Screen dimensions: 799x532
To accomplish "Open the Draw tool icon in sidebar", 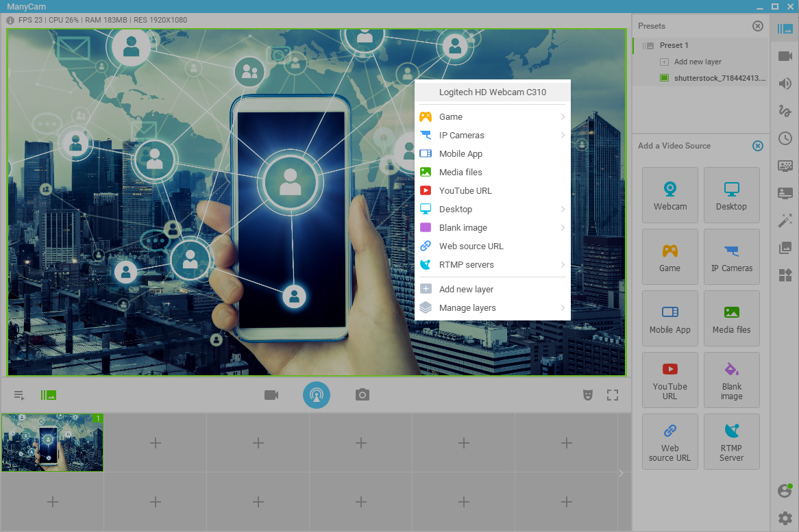I will point(785,110).
